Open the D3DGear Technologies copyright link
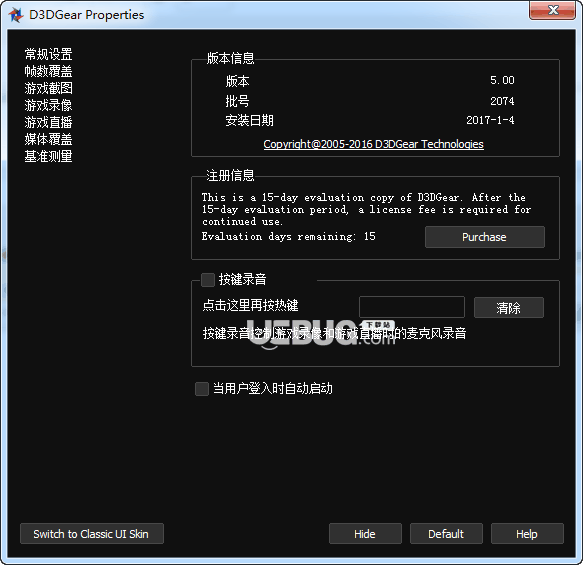This screenshot has width=583, height=565. click(x=373, y=144)
